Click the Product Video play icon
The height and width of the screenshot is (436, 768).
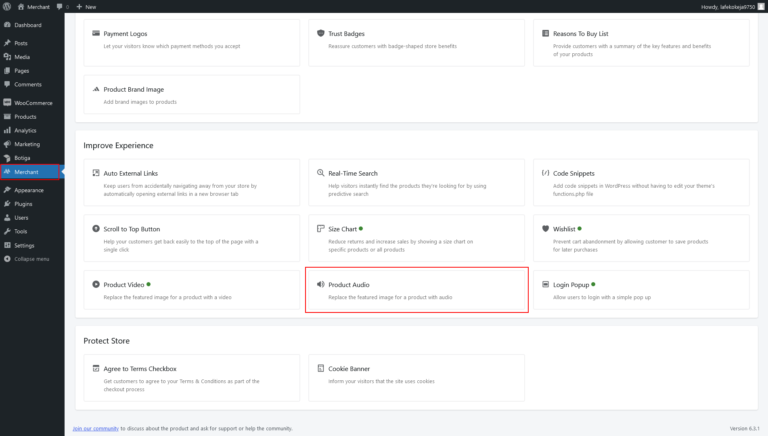[96, 284]
